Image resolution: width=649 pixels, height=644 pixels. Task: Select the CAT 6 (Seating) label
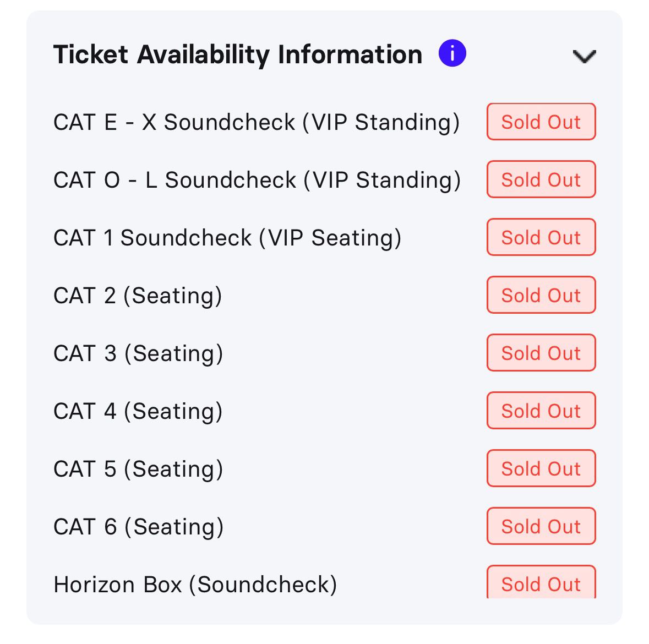(138, 527)
